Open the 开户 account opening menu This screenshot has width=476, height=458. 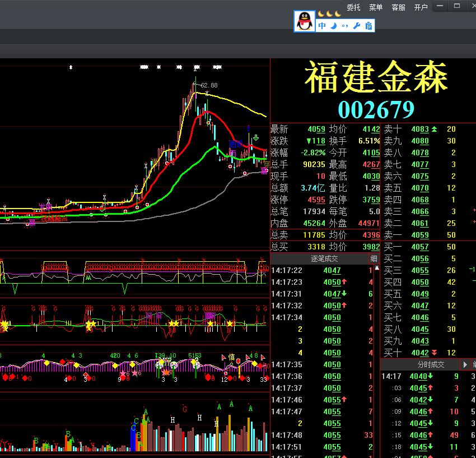point(421,7)
